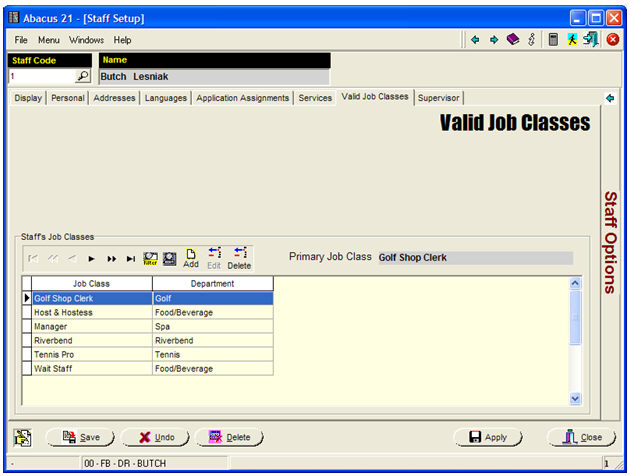Screen dimensions: 630x476
Task: Go to next record arrow
Action: (x=91, y=258)
